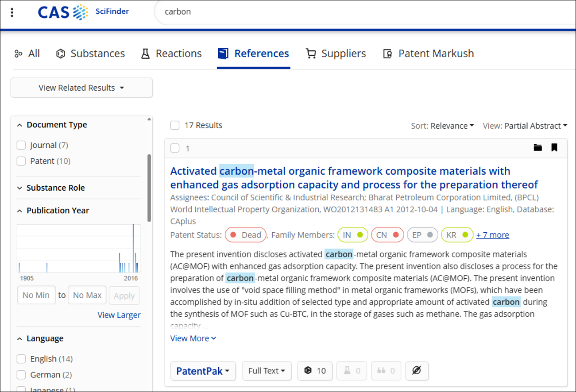Image resolution: width=576 pixels, height=392 pixels.
Task: Click the reactions flask count button
Action: coord(352,371)
